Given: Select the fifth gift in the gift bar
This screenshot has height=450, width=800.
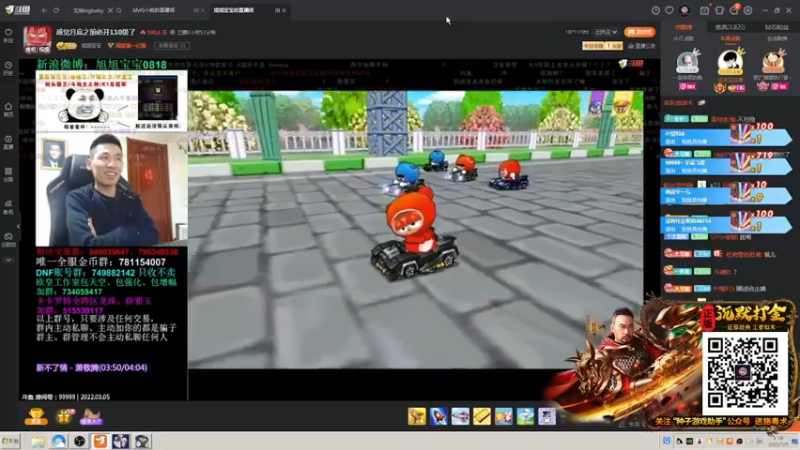Looking at the screenshot, I should pos(504,416).
